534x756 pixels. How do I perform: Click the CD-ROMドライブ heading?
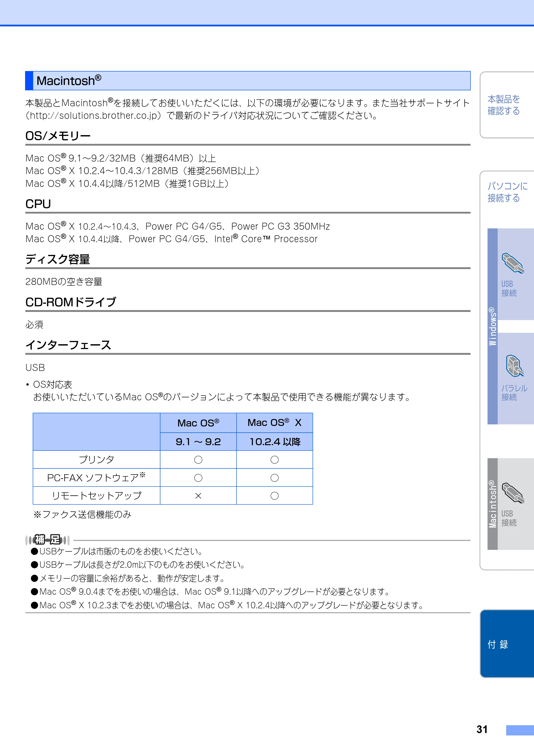pos(71,302)
